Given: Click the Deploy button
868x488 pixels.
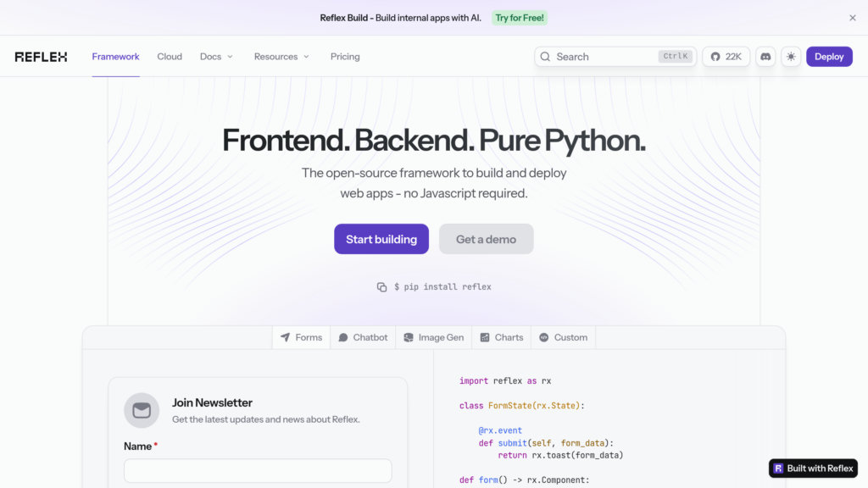Looking at the screenshot, I should [829, 57].
